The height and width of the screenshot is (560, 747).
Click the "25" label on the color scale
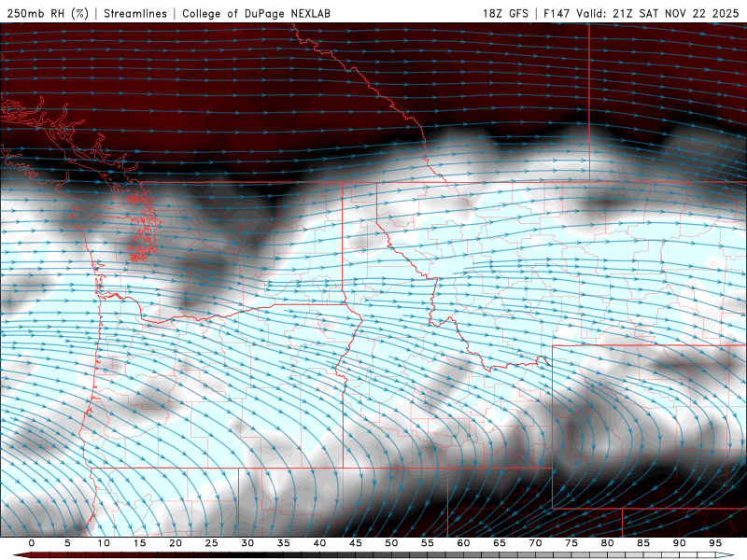click(x=212, y=543)
